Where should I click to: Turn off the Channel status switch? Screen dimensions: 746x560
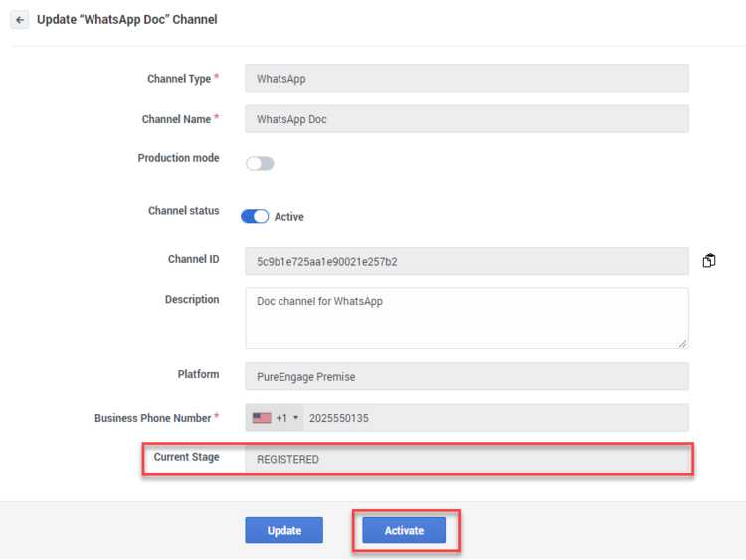click(255, 216)
